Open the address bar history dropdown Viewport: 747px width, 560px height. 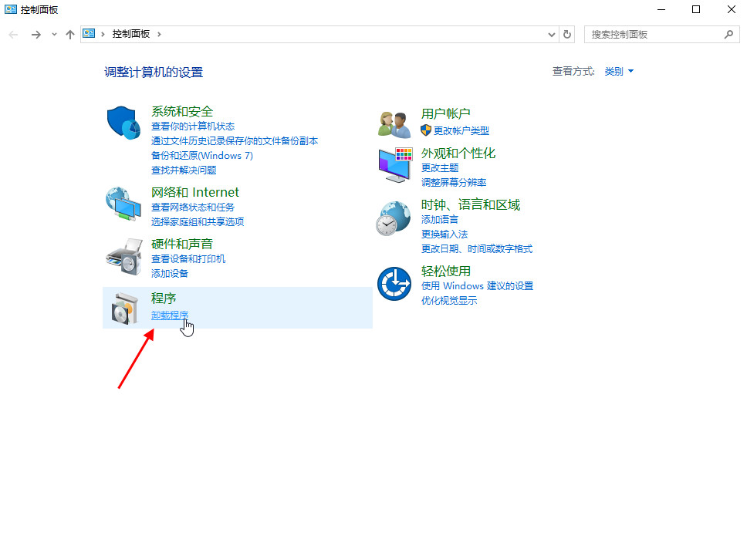click(x=551, y=35)
